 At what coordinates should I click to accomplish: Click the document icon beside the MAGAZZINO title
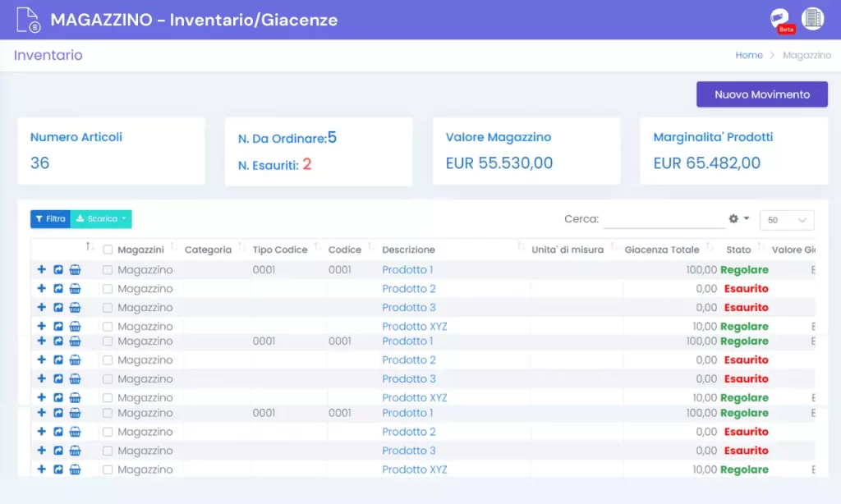[x=28, y=20]
